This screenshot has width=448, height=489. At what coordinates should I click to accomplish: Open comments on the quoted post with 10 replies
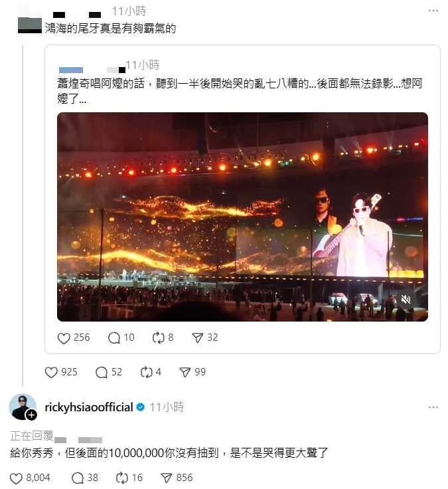click(114, 338)
